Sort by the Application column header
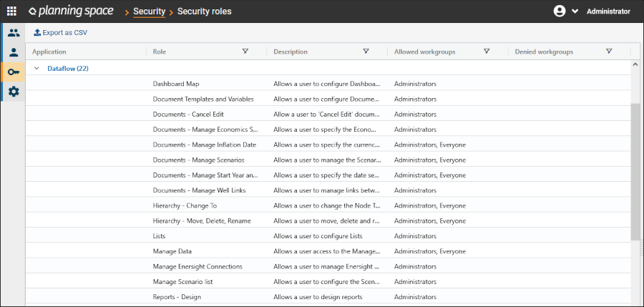 point(49,52)
